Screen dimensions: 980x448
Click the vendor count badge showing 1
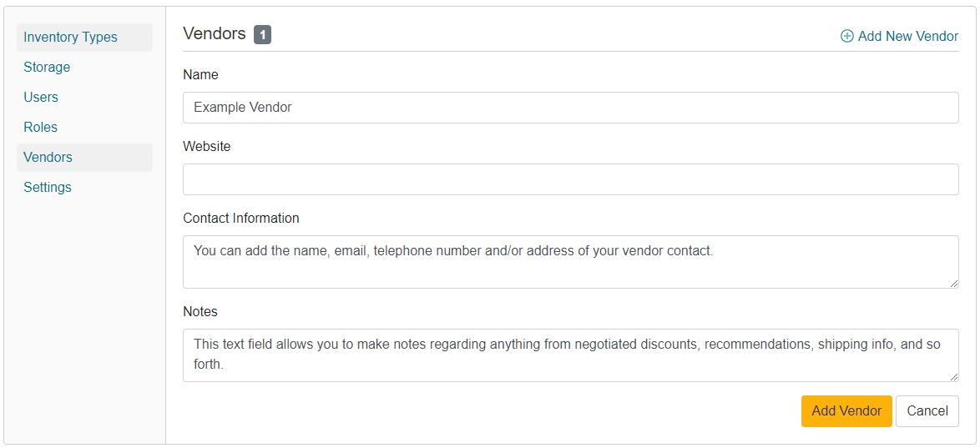click(x=262, y=35)
